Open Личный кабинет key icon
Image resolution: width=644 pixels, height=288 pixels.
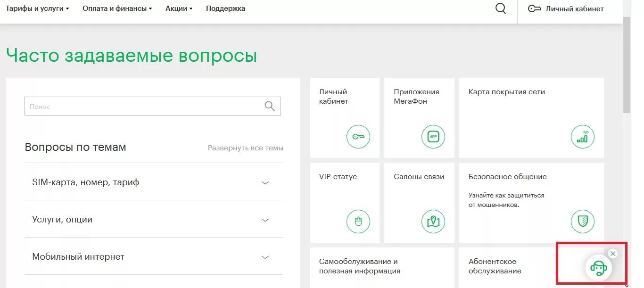(358, 137)
